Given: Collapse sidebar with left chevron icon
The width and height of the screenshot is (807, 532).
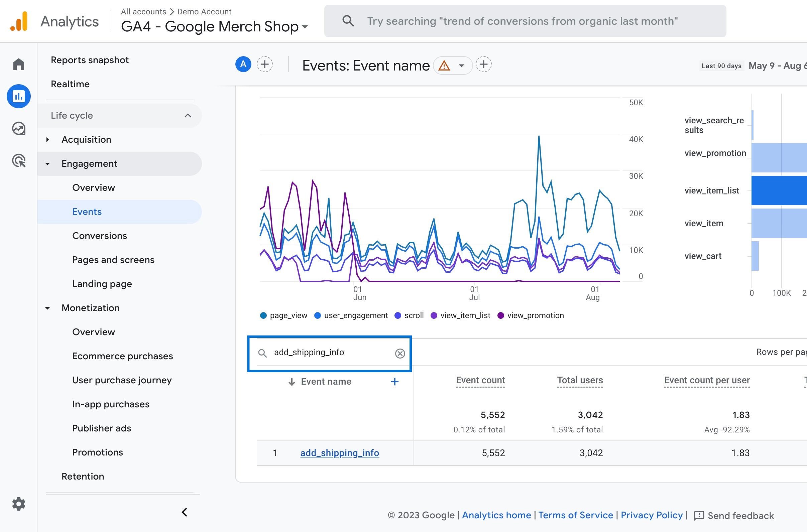Looking at the screenshot, I should (185, 512).
